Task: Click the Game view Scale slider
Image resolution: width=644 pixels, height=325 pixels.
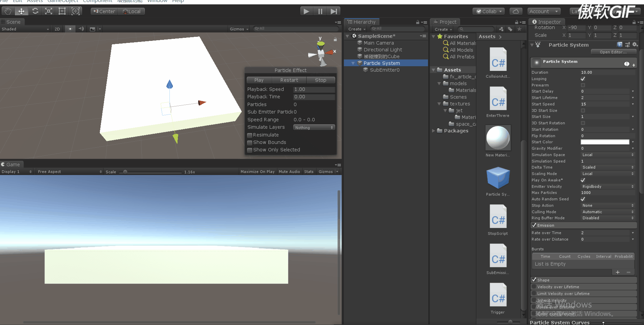Action: click(x=151, y=172)
